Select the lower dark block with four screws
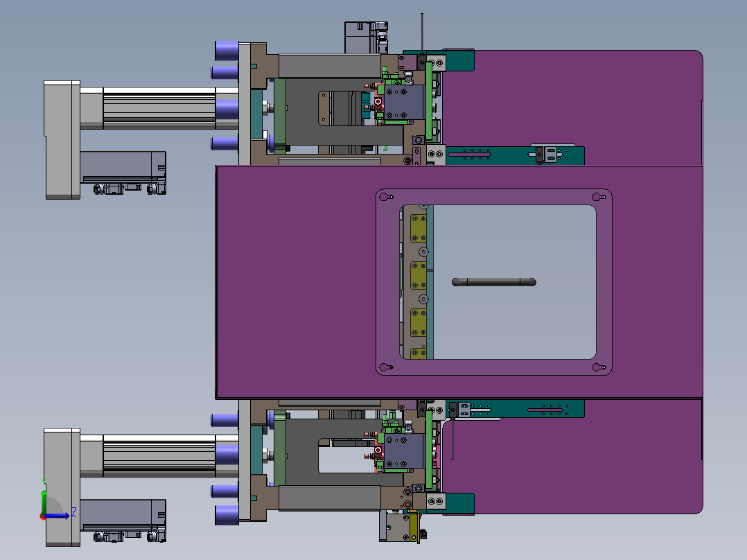Screen dimensions: 747x560 (404, 450)
